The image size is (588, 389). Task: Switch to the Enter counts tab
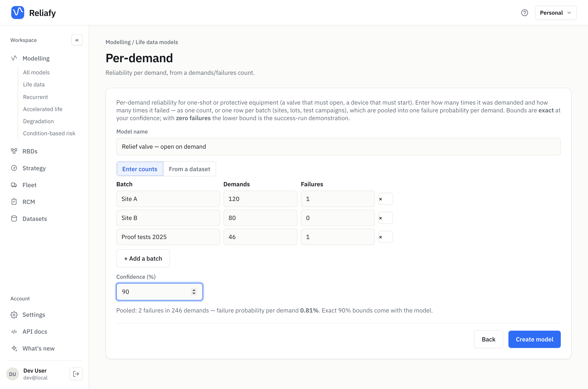point(140,169)
